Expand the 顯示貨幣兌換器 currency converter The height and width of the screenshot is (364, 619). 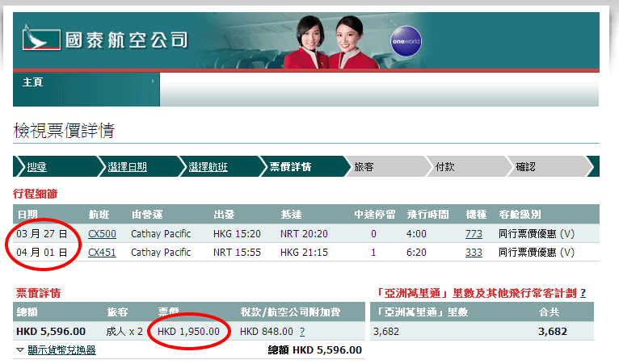click(61, 350)
